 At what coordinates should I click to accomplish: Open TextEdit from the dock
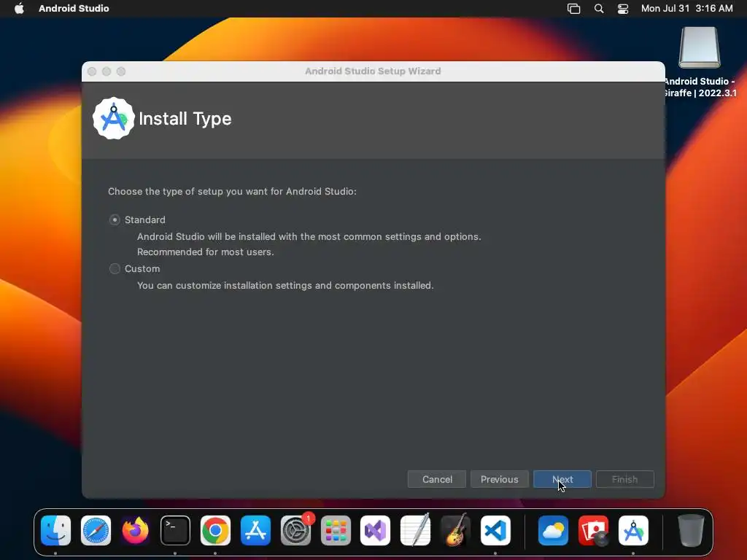click(x=415, y=531)
